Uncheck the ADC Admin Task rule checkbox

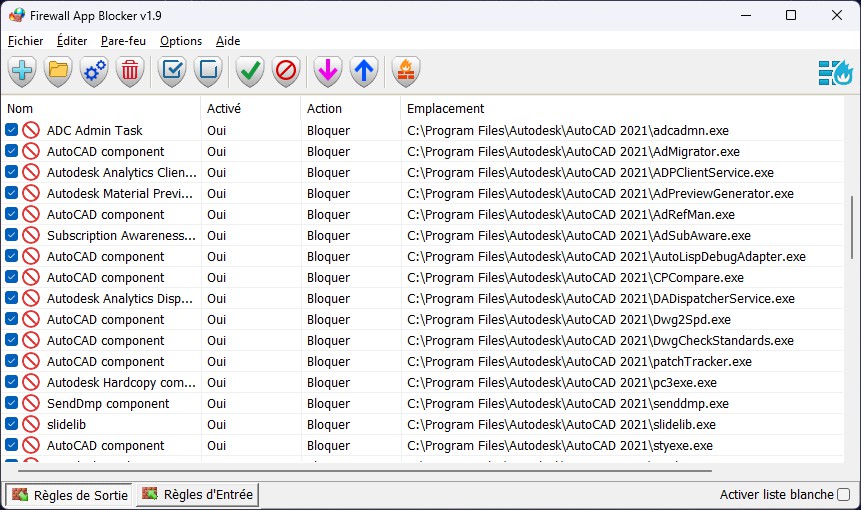point(12,130)
